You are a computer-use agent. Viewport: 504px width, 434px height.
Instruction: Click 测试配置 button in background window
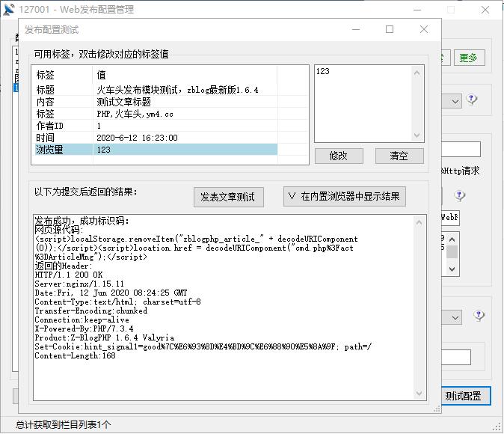tap(465, 396)
